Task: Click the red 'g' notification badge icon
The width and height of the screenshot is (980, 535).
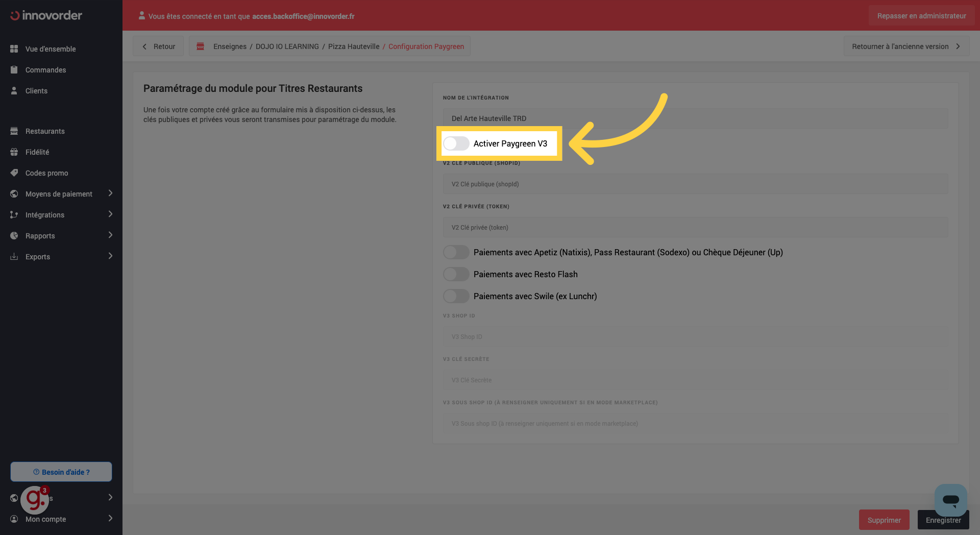Action: [35, 499]
